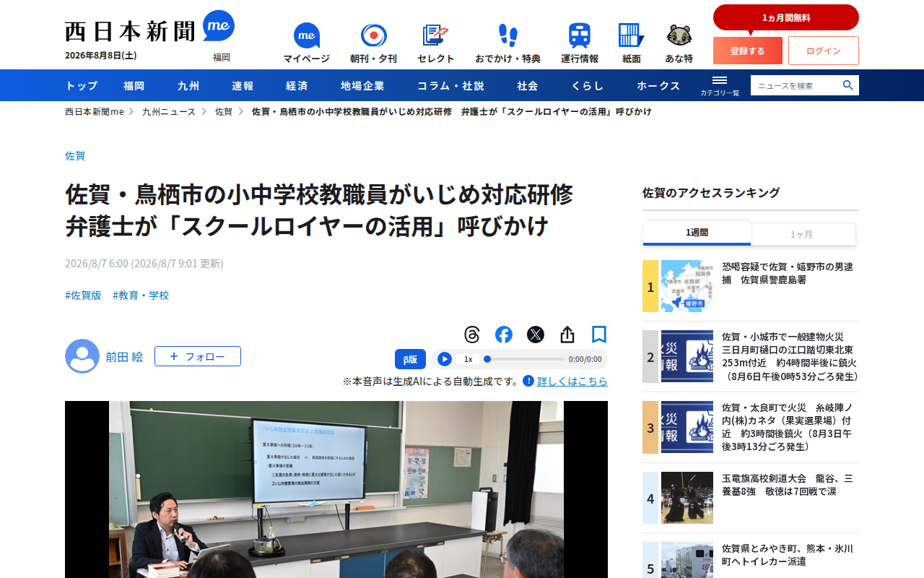
Task: Click the main article classroom photo
Action: point(336,489)
